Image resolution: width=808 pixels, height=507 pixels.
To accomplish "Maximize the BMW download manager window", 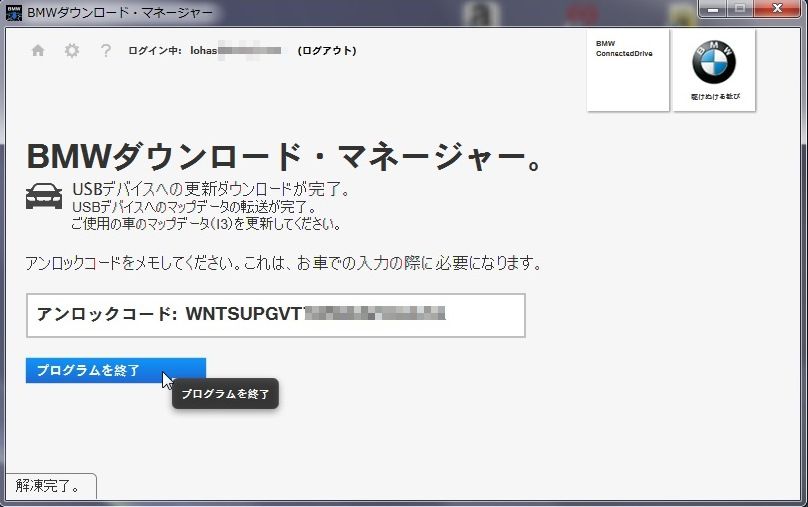I will (x=740, y=9).
